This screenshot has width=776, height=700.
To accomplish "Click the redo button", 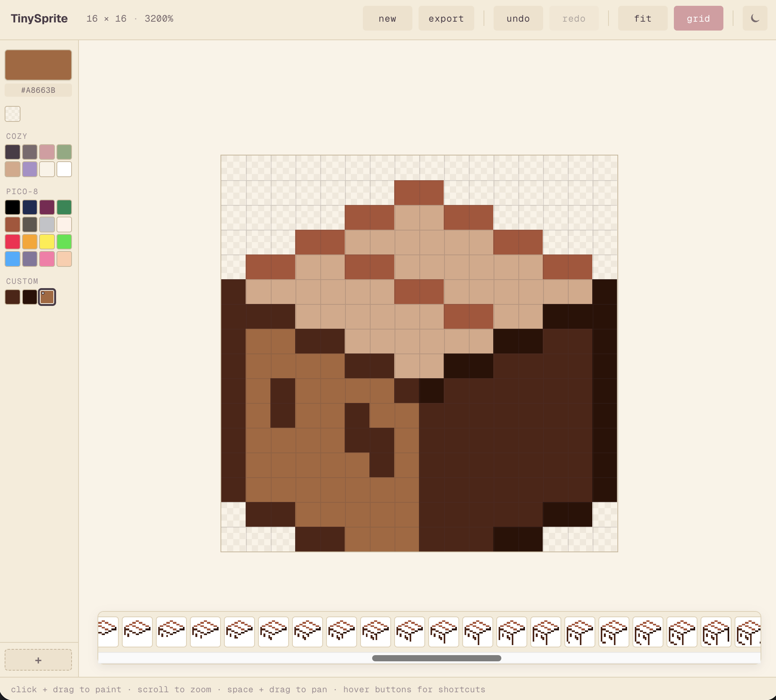I will pyautogui.click(x=574, y=18).
